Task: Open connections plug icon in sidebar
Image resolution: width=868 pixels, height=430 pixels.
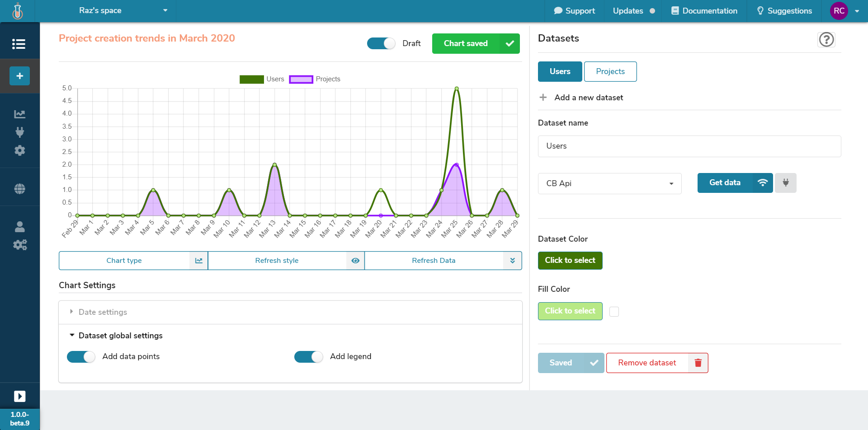Action: tap(19, 132)
